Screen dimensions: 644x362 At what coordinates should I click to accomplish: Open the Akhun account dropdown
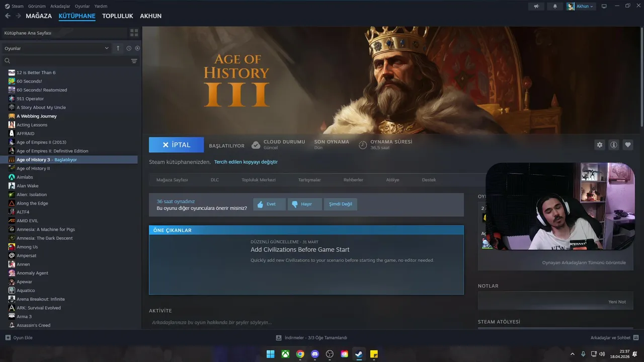tap(581, 6)
